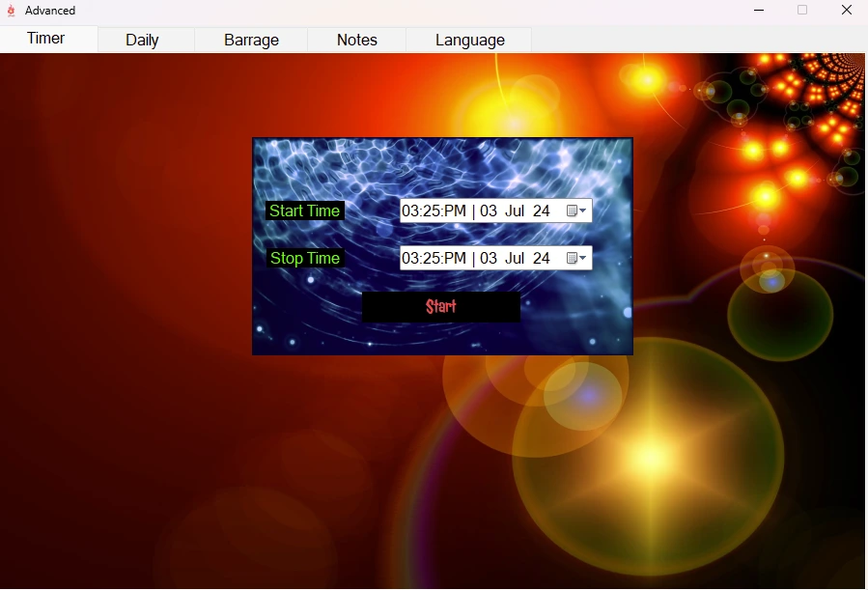Image resolution: width=868 pixels, height=590 pixels.
Task: Open the Stop Time calendar dropdown
Action: (x=576, y=258)
